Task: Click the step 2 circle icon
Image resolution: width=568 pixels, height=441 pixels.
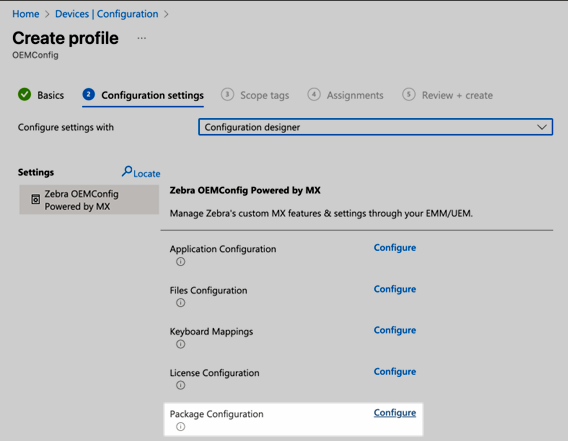Action: click(x=88, y=94)
